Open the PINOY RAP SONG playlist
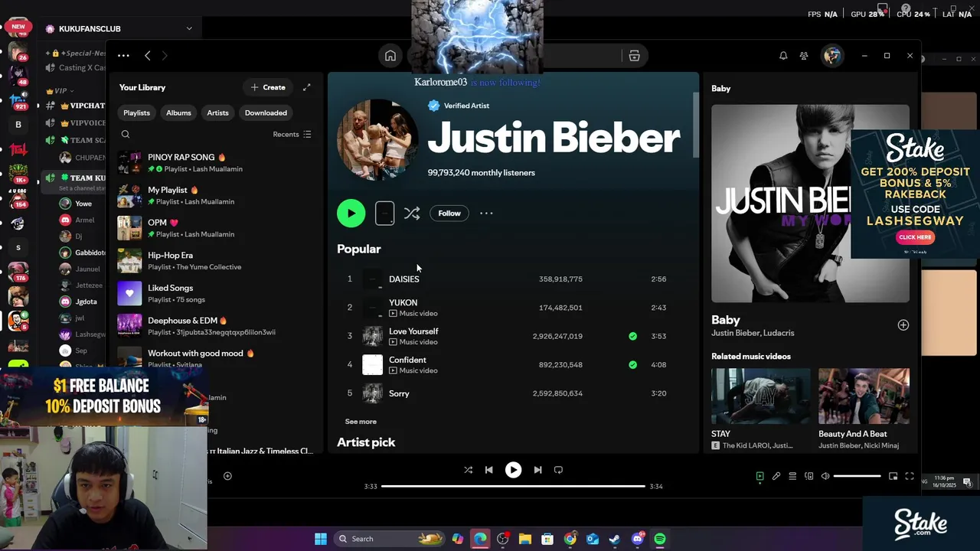The height and width of the screenshot is (551, 980). 214,163
